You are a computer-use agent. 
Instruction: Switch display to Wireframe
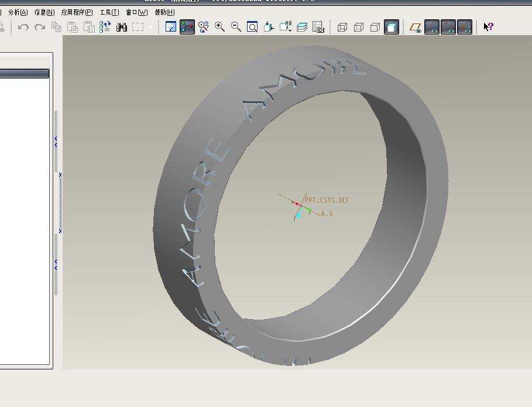click(342, 27)
